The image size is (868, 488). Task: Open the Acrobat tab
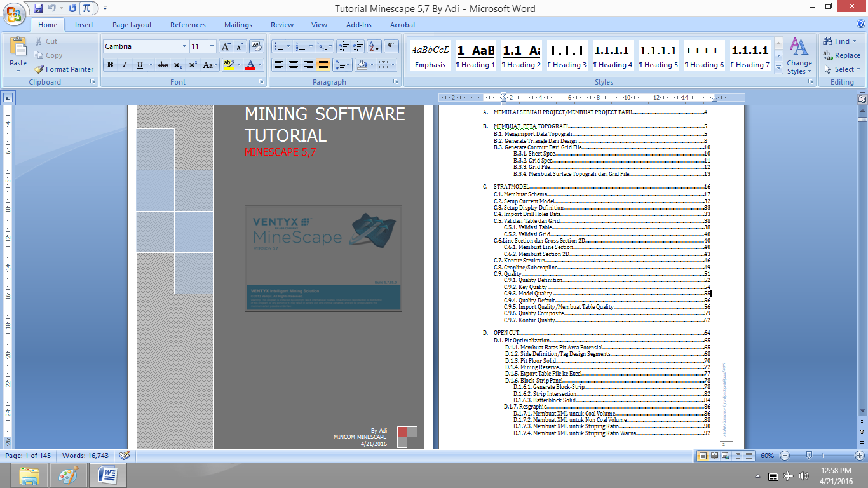tap(403, 25)
